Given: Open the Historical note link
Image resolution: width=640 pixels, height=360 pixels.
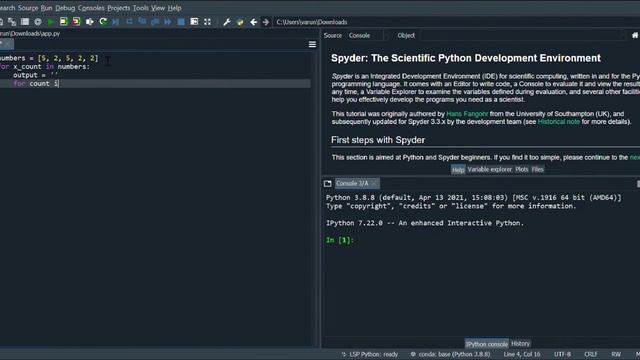Looking at the screenshot, I should 558,122.
